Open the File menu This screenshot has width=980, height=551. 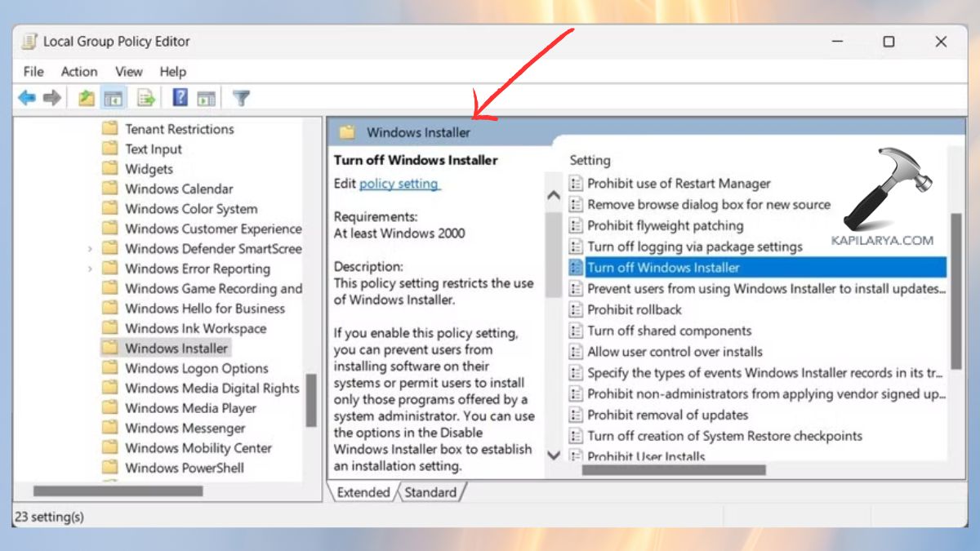pos(33,71)
